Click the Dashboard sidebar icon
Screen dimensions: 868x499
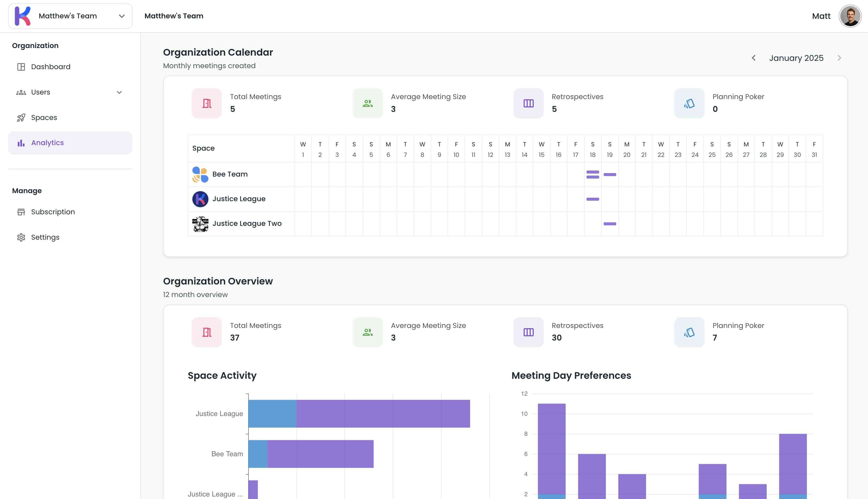[21, 67]
